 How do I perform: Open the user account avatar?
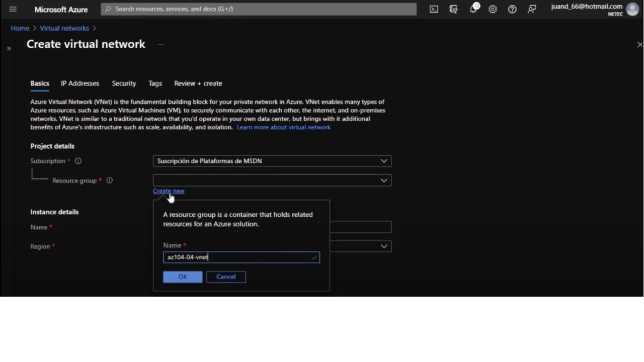pyautogui.click(x=632, y=9)
